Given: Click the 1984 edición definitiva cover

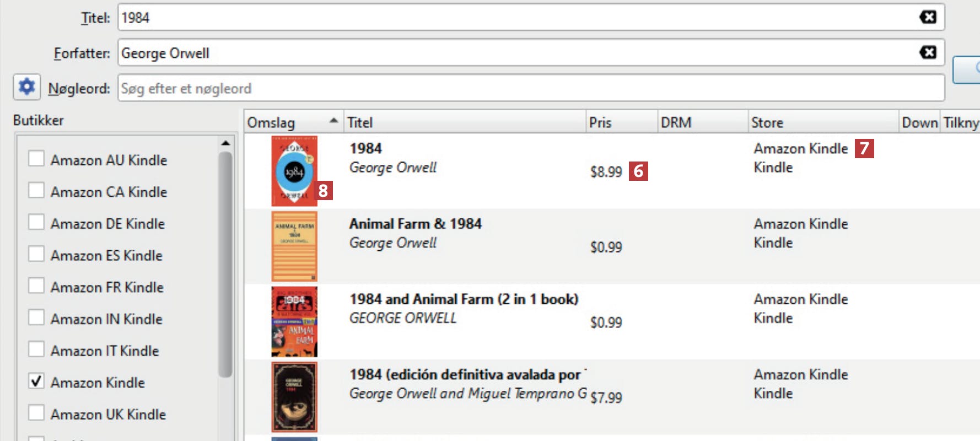Looking at the screenshot, I should [294, 397].
